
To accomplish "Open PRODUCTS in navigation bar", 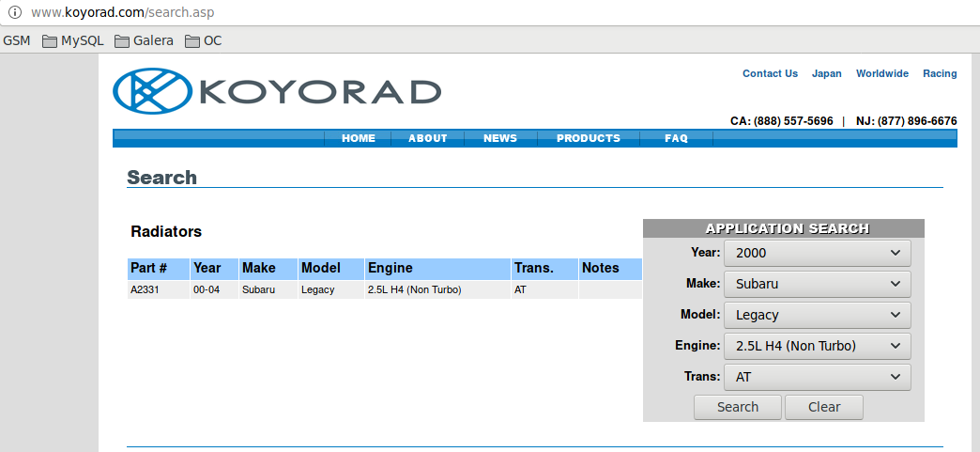I will (589, 138).
